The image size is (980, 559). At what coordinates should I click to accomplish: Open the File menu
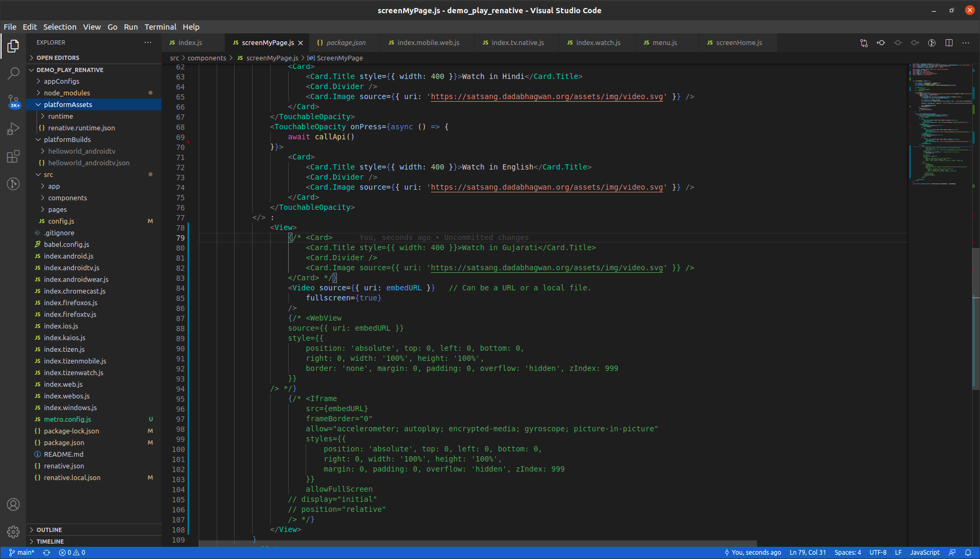pyautogui.click(x=10, y=27)
